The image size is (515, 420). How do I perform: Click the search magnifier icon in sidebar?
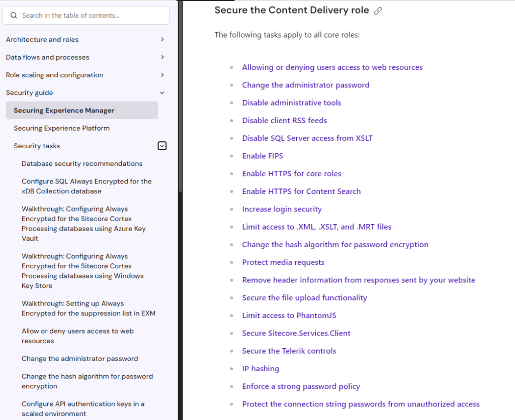coord(14,16)
